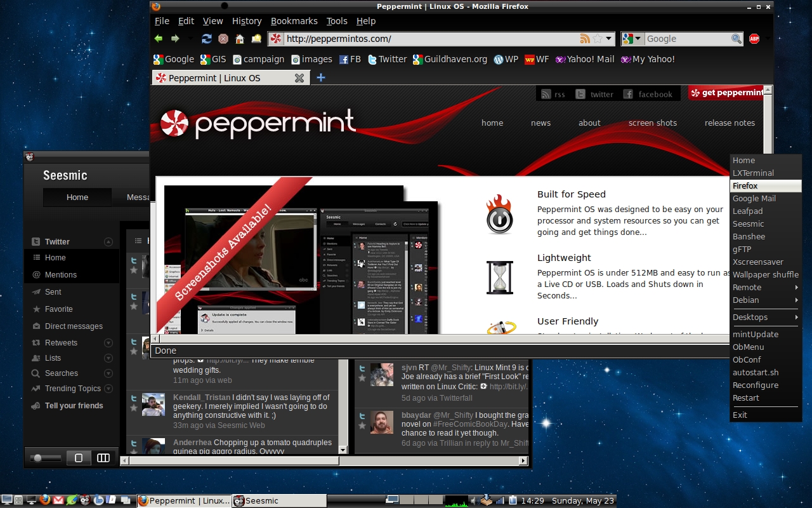The width and height of the screenshot is (812, 508).
Task: Click the get peppermint button
Action: (x=727, y=93)
